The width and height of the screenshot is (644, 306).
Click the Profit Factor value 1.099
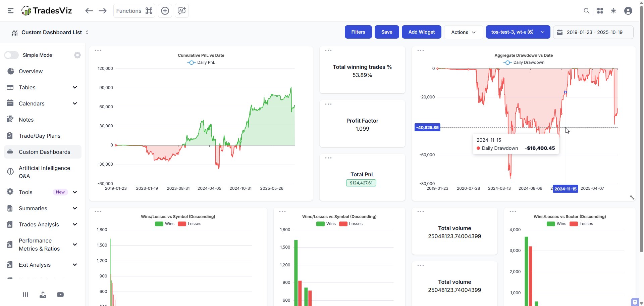[362, 129]
